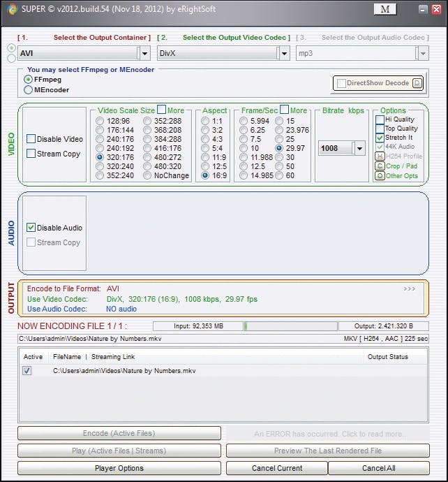
Task: Open the H264 Profile option
Action: pyautogui.click(x=380, y=156)
